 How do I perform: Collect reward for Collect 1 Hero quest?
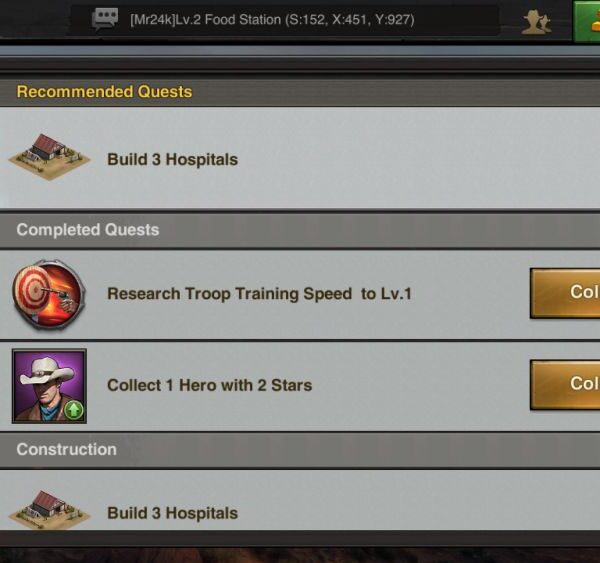click(565, 385)
